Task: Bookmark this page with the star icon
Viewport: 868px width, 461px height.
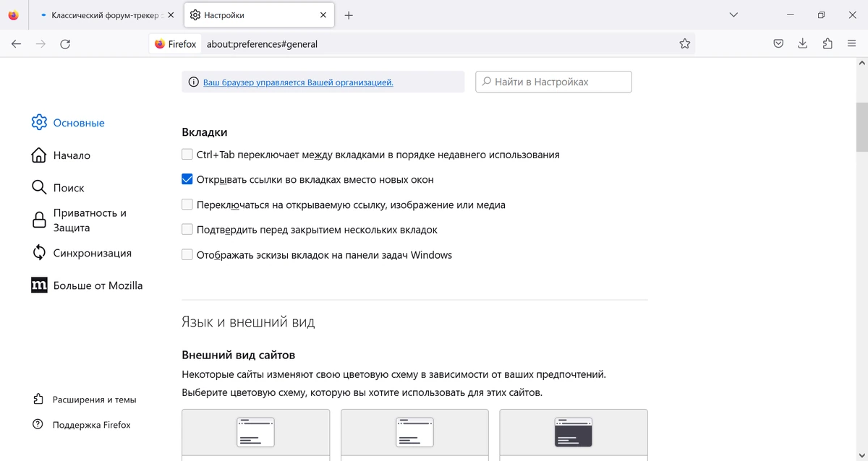Action: [x=684, y=44]
